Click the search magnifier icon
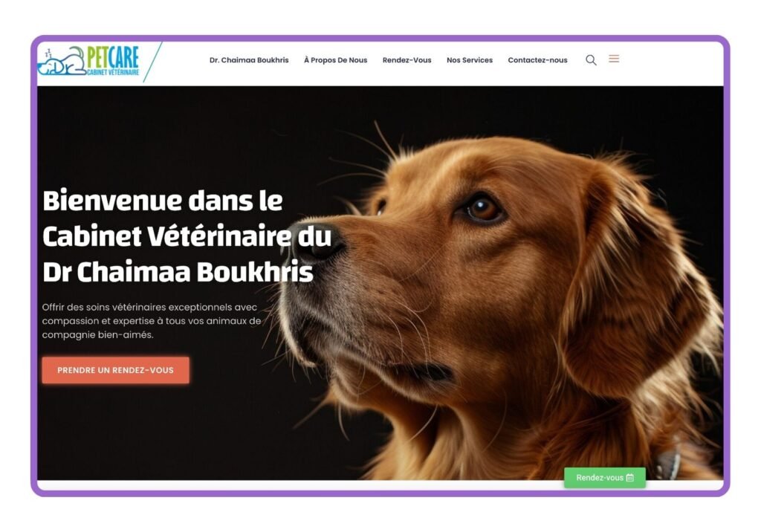This screenshot has width=761, height=532. 591,59
